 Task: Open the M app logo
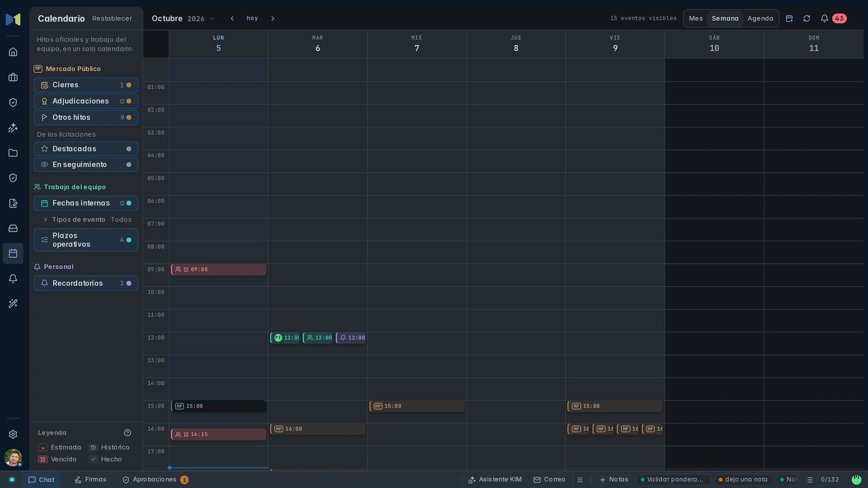pyautogui.click(x=13, y=20)
